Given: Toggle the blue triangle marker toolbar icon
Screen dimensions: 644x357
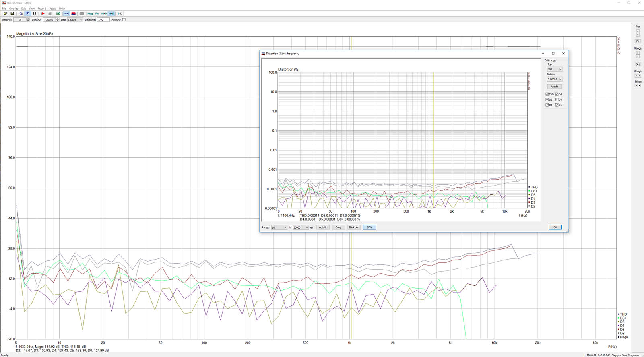Looking at the screenshot, I should click(27, 14).
